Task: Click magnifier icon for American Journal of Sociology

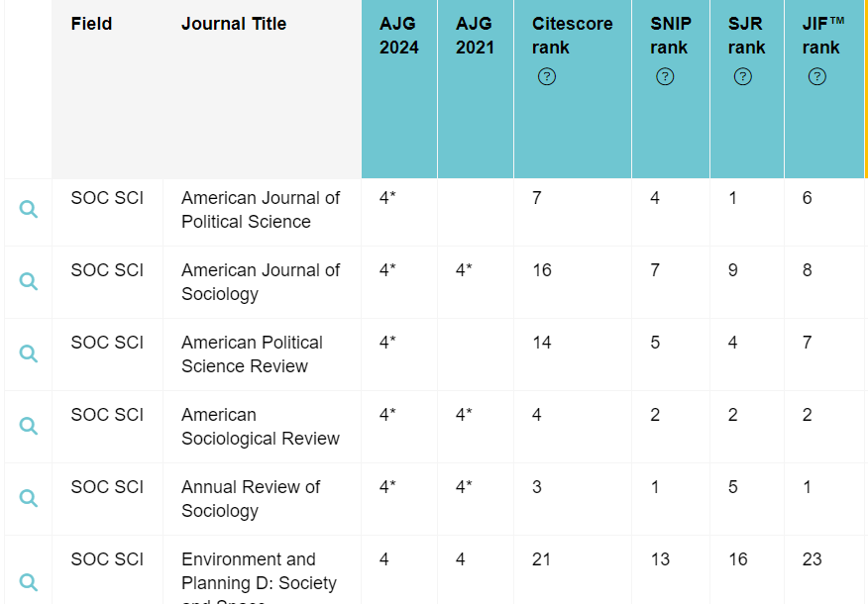Action: coord(29,281)
